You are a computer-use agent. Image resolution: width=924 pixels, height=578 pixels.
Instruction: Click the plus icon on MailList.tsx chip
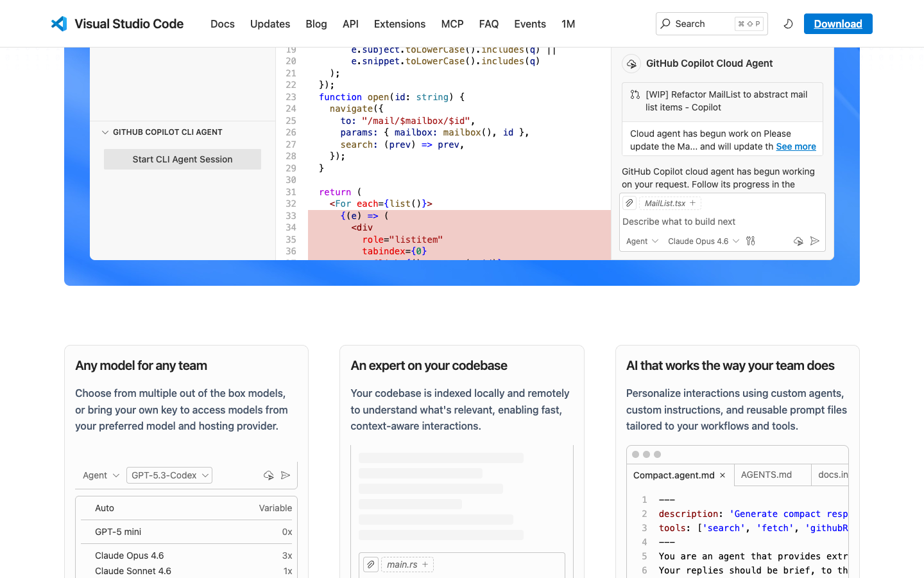coord(693,203)
